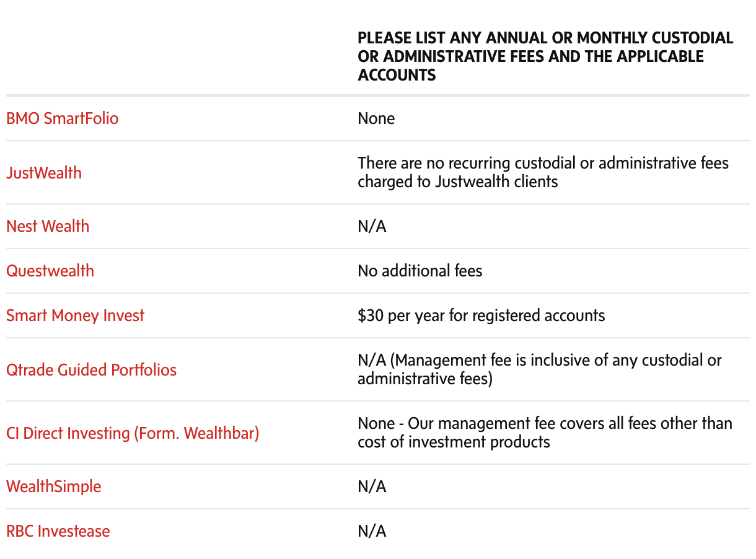
Task: Click the "$30 per year for registered accounts" text
Action: (481, 315)
